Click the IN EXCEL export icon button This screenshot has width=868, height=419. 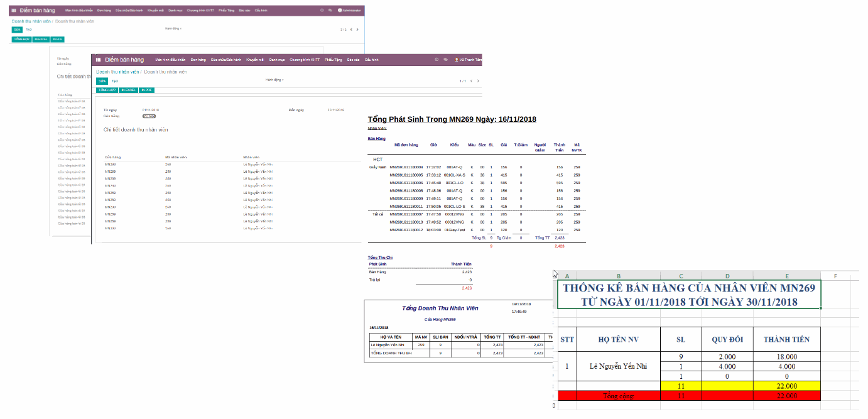click(128, 89)
